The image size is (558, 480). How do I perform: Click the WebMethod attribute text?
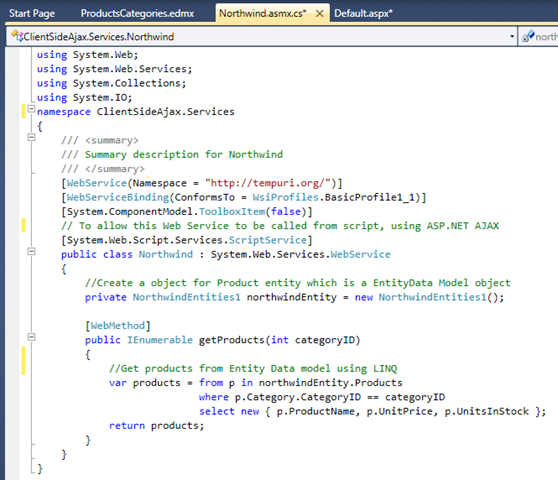coord(118,326)
